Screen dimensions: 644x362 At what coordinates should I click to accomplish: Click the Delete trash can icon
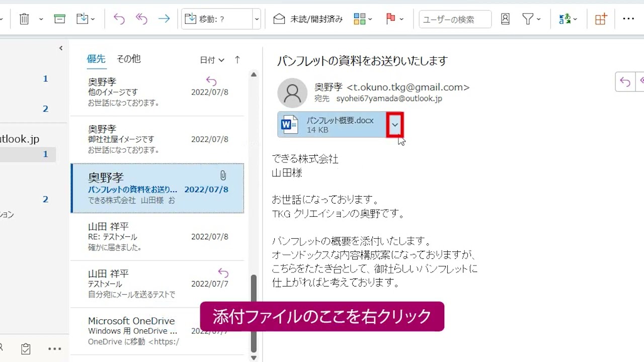click(24, 19)
